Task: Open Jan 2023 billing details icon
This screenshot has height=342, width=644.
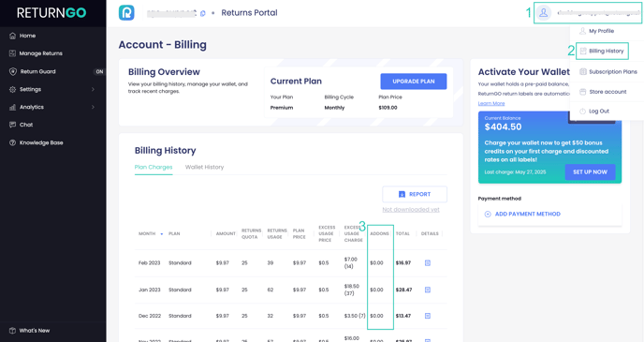Action: pyautogui.click(x=428, y=290)
